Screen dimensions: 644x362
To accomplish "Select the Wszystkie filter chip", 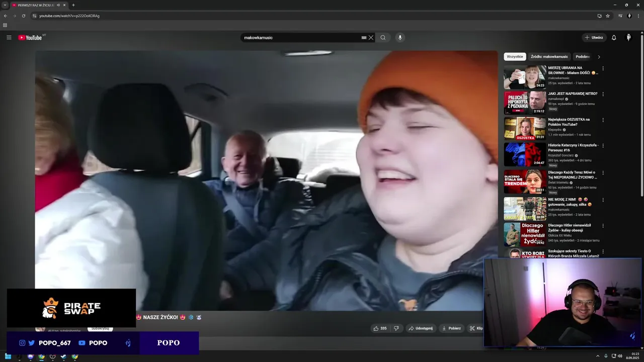I will (515, 57).
